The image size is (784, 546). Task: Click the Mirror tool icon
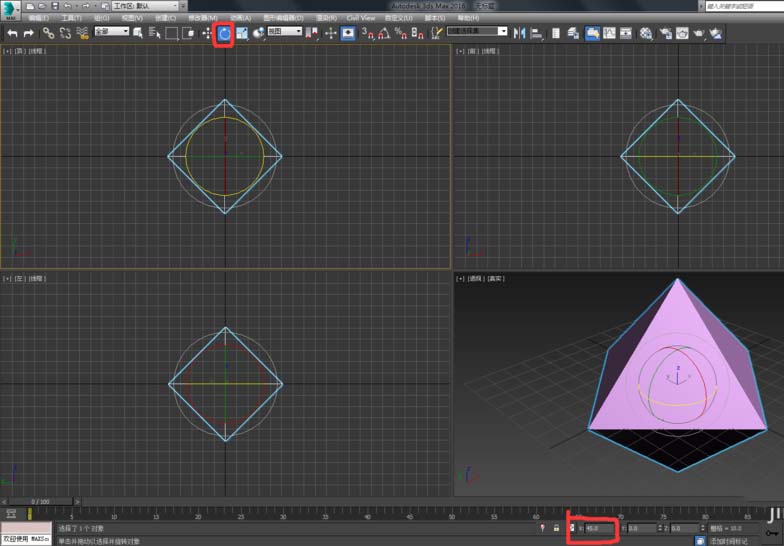519,34
